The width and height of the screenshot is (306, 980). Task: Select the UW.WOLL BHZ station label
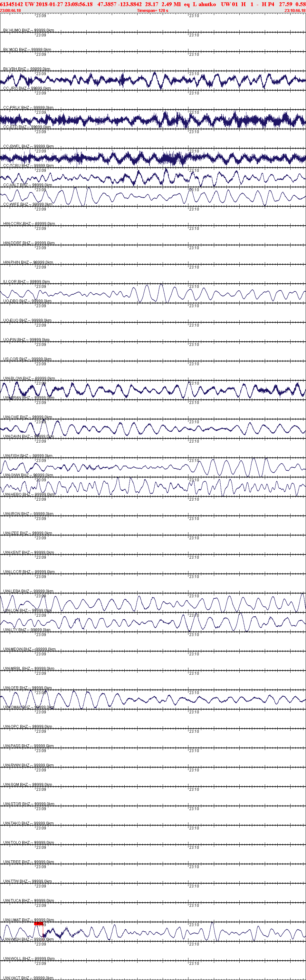(x=29, y=959)
